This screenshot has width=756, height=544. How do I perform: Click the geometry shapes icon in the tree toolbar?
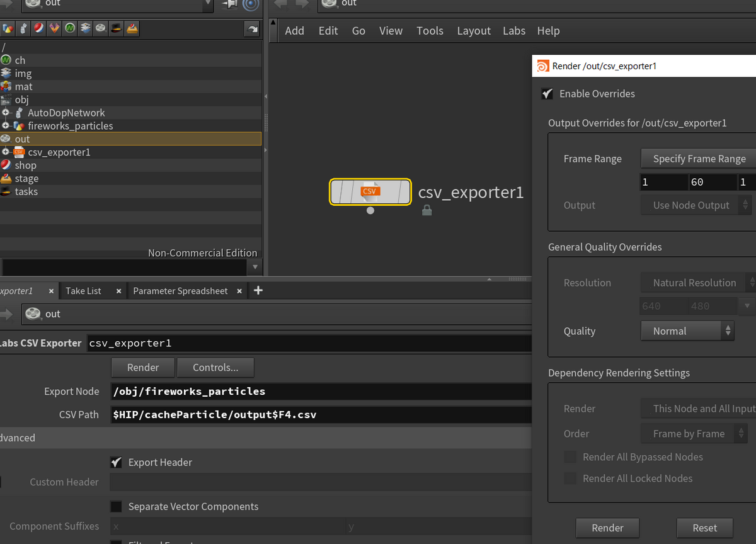[8, 28]
